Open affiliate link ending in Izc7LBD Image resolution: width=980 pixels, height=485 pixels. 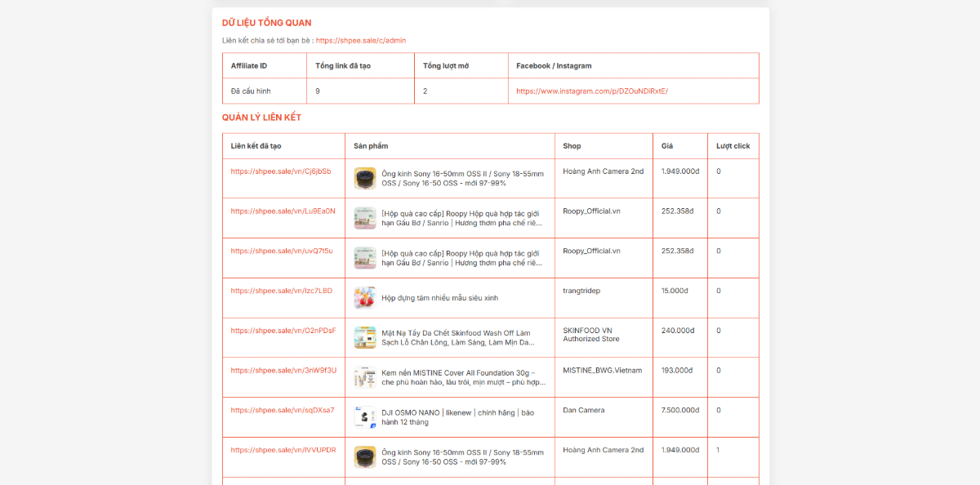[282, 291]
